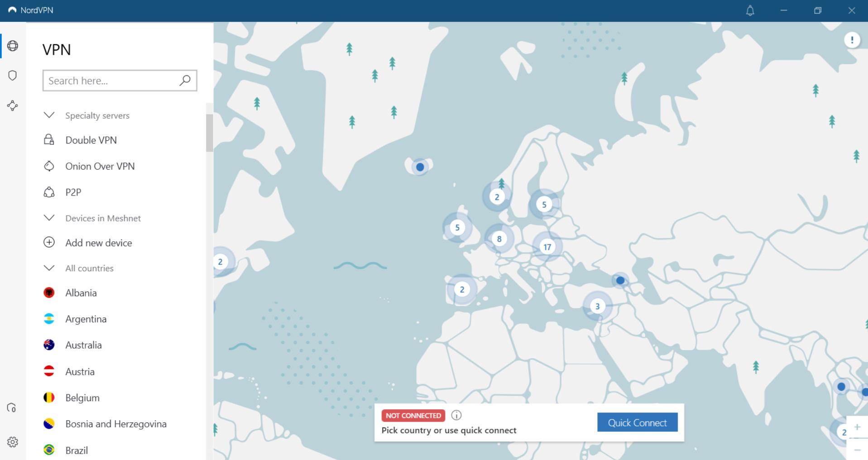
Task: Zoom in the map with plus button
Action: click(857, 427)
